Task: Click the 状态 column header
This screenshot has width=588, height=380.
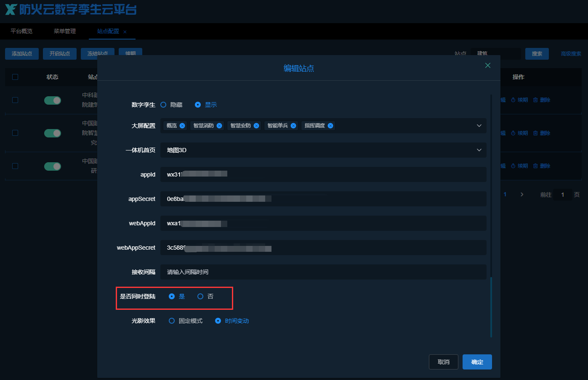Action: click(53, 77)
